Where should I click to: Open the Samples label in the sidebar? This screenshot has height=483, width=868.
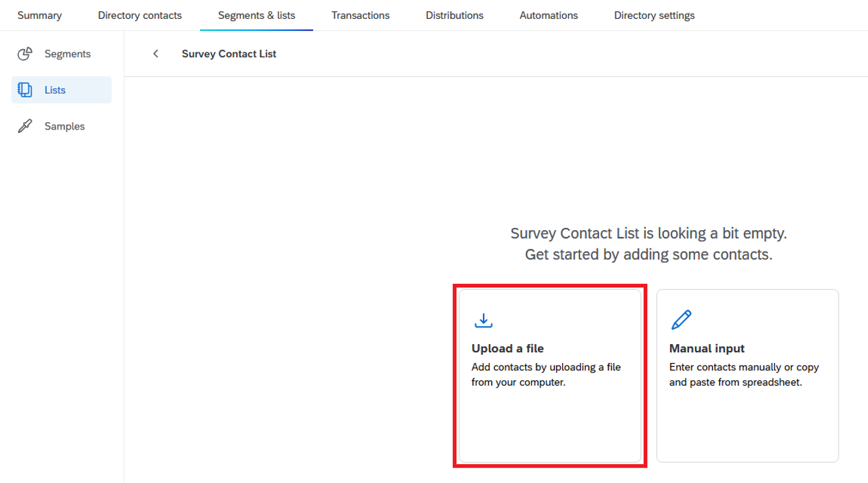pyautogui.click(x=64, y=126)
